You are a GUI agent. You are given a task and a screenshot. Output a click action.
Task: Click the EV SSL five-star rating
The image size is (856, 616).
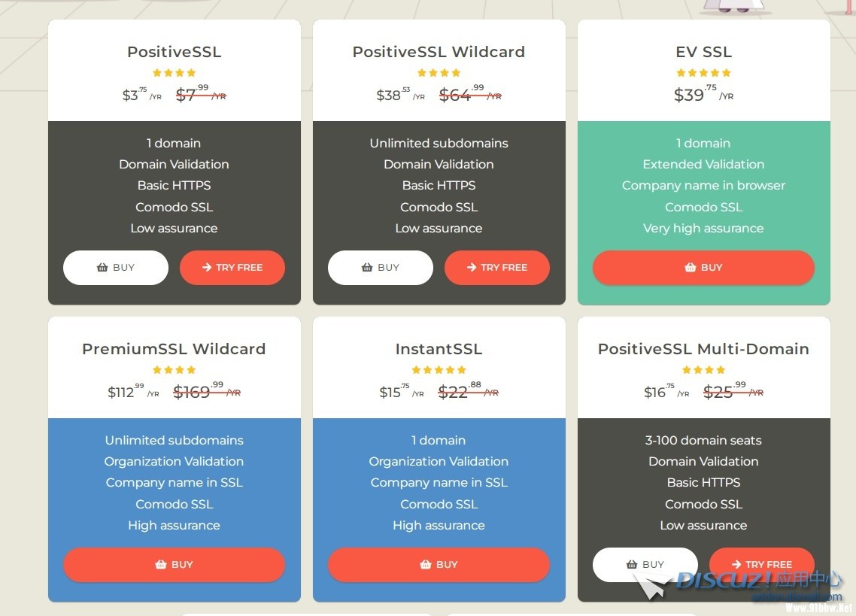703,73
